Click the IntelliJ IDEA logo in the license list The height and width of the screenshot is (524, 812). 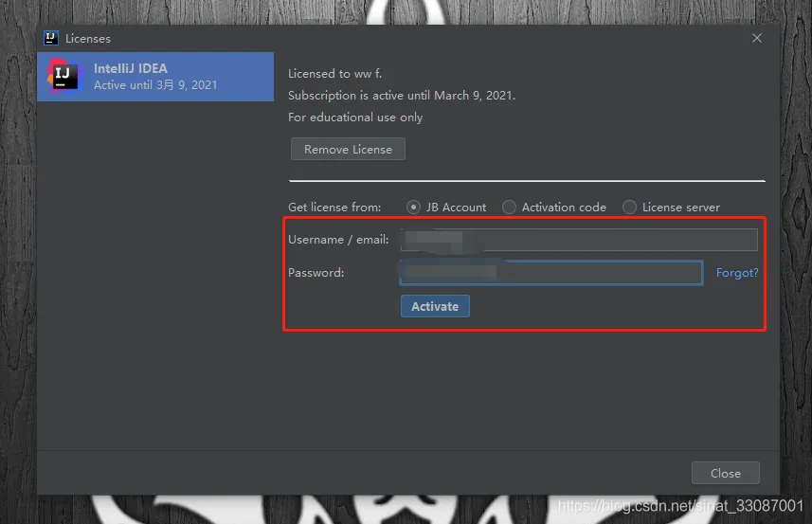[65, 77]
